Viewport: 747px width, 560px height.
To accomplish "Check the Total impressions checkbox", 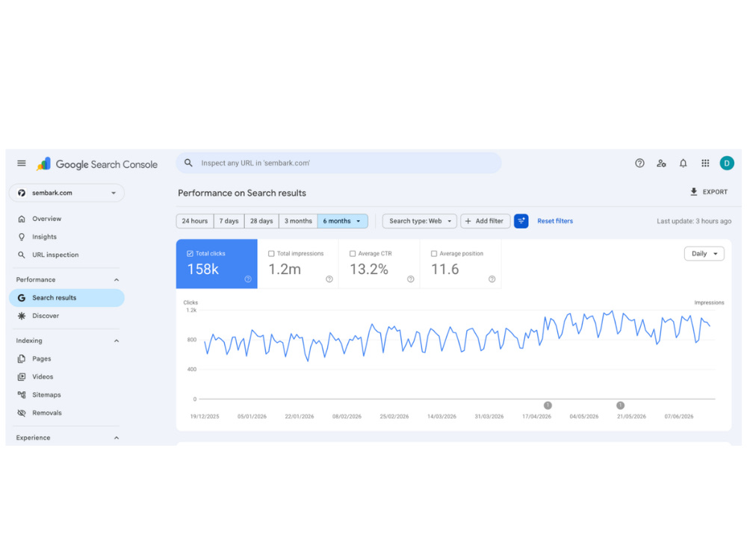I will click(271, 254).
